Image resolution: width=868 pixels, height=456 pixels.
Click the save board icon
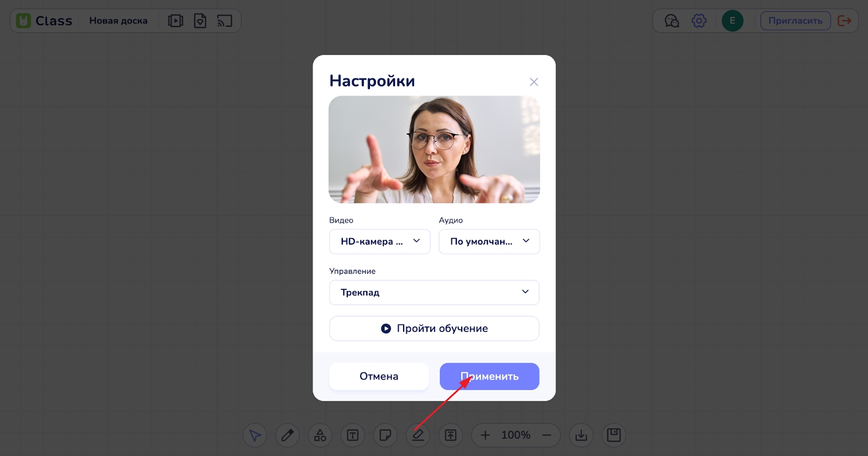[614, 435]
